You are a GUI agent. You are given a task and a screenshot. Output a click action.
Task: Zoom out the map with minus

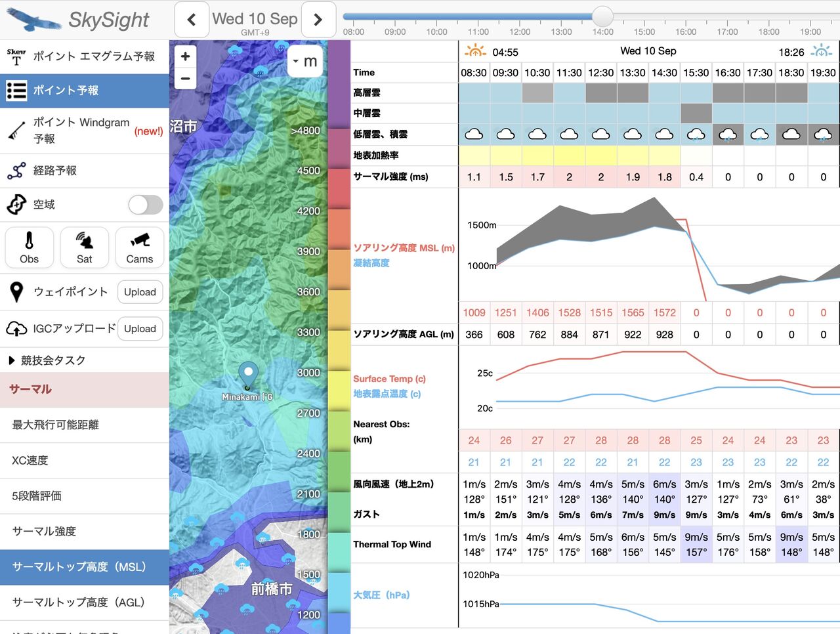coord(186,79)
